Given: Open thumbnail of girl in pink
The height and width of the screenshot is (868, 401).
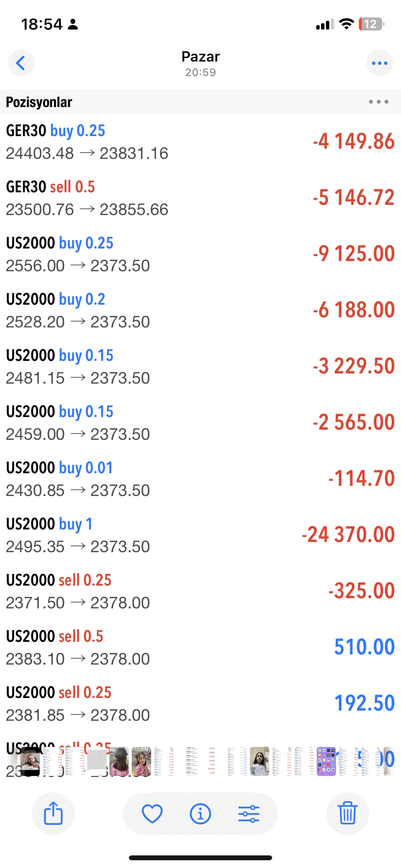Looking at the screenshot, I should point(141,761).
